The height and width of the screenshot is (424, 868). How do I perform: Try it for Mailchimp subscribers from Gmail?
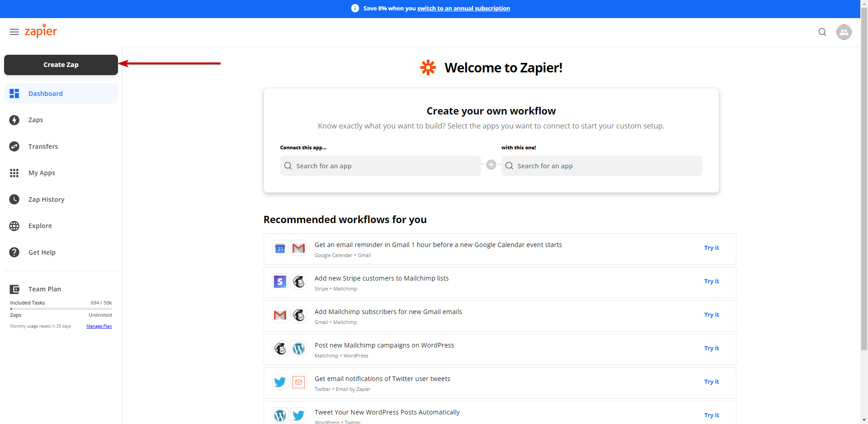tap(712, 315)
